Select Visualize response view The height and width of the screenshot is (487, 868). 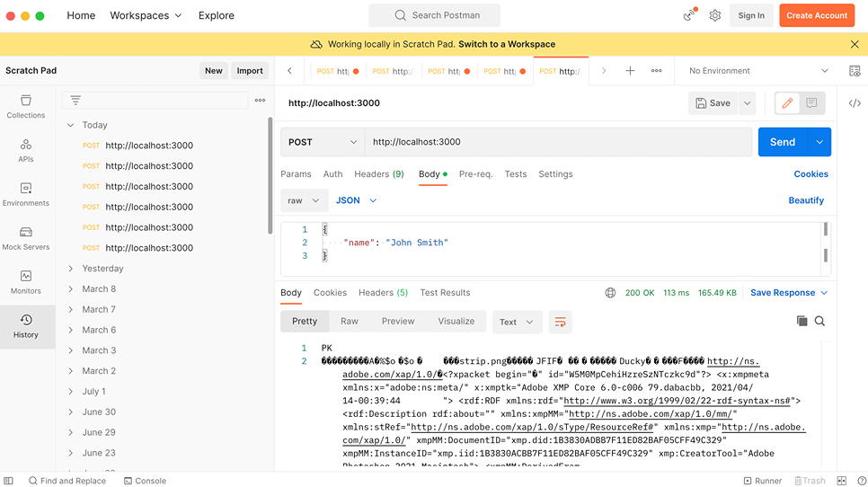pos(456,322)
